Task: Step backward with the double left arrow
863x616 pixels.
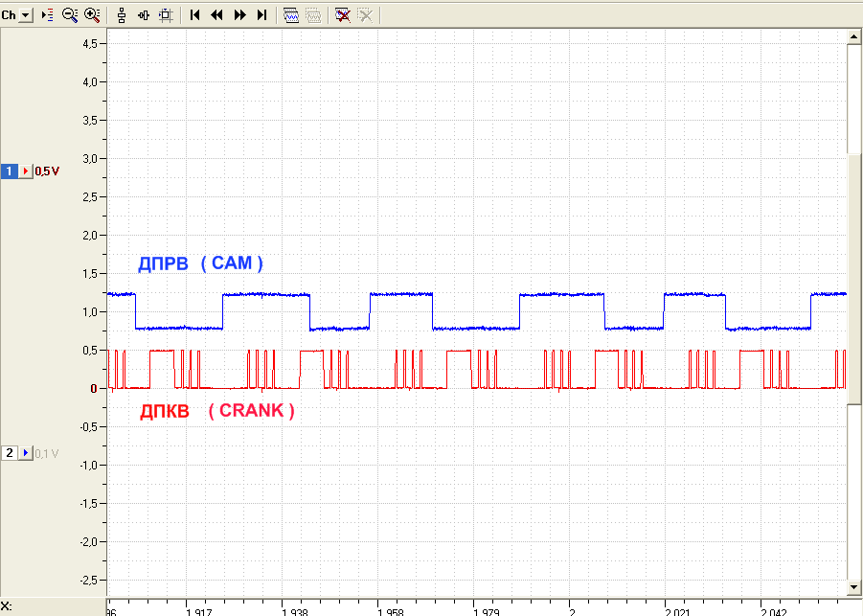Action: coord(216,15)
